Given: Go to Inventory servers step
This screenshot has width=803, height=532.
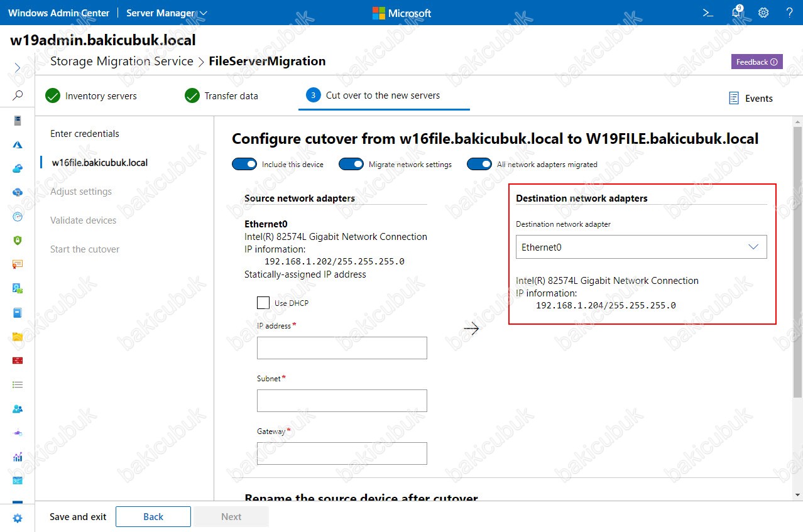Looking at the screenshot, I should pos(91,96).
